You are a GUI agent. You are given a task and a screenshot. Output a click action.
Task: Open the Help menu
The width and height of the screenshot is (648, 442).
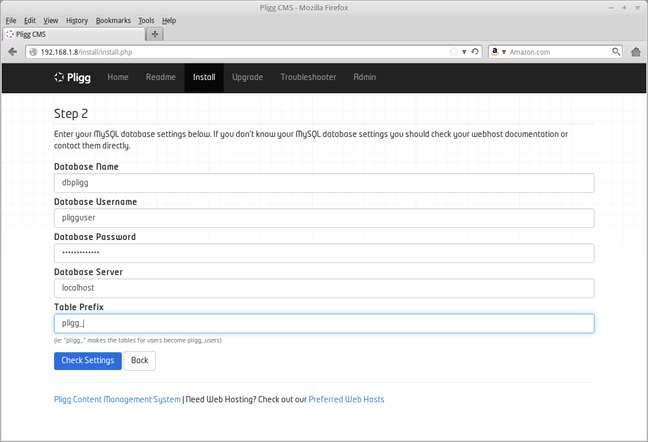[x=169, y=20]
